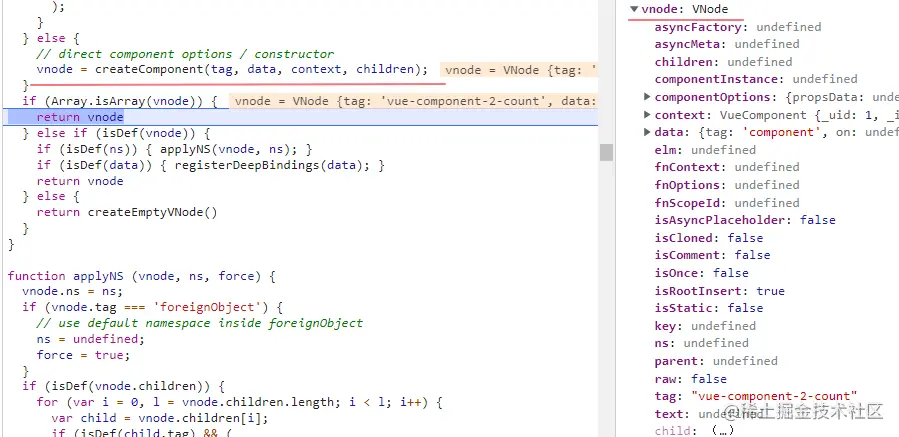899x437 pixels.
Task: Select the asyncFactory: undefined row
Action: click(x=738, y=27)
